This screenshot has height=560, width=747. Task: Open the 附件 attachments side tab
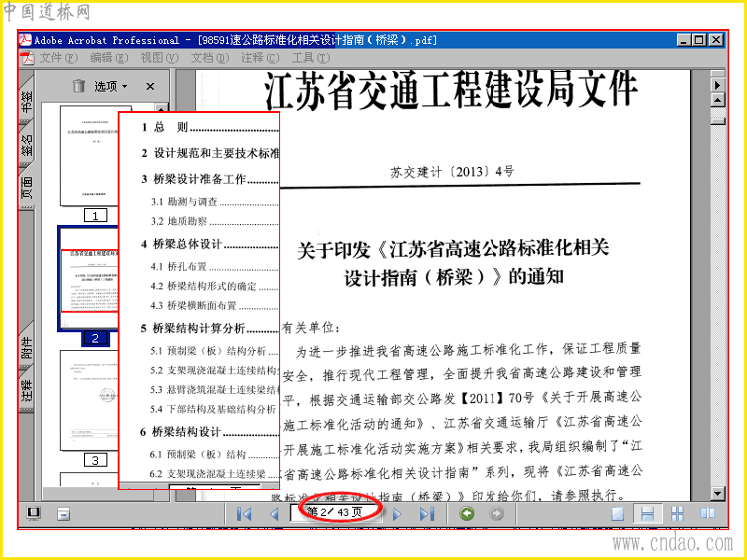tap(27, 347)
